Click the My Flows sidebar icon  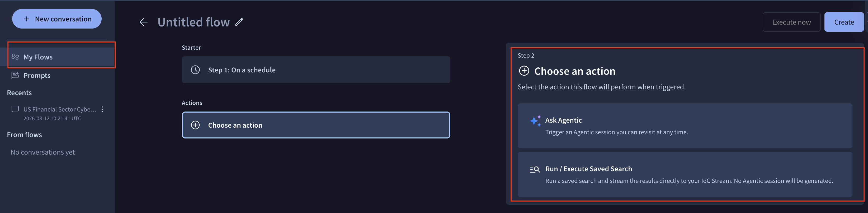[15, 57]
